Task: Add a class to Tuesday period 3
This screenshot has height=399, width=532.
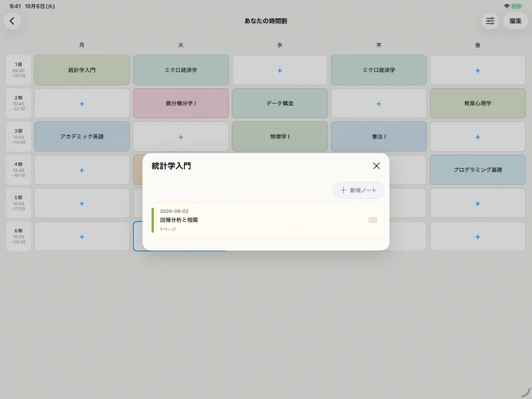Action: 181,136
